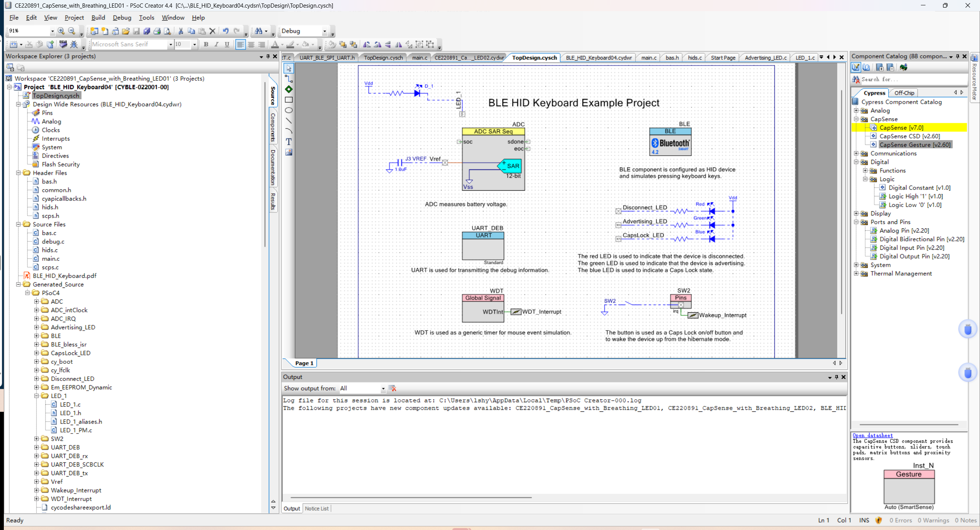Screen dimensions: 980x530
Task: Select the Page 1 schematic tab
Action: tap(304, 363)
